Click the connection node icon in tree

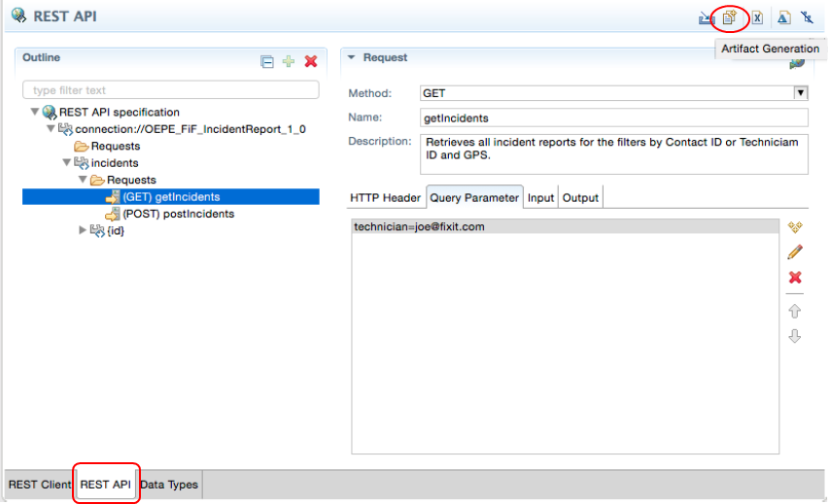tap(65, 129)
